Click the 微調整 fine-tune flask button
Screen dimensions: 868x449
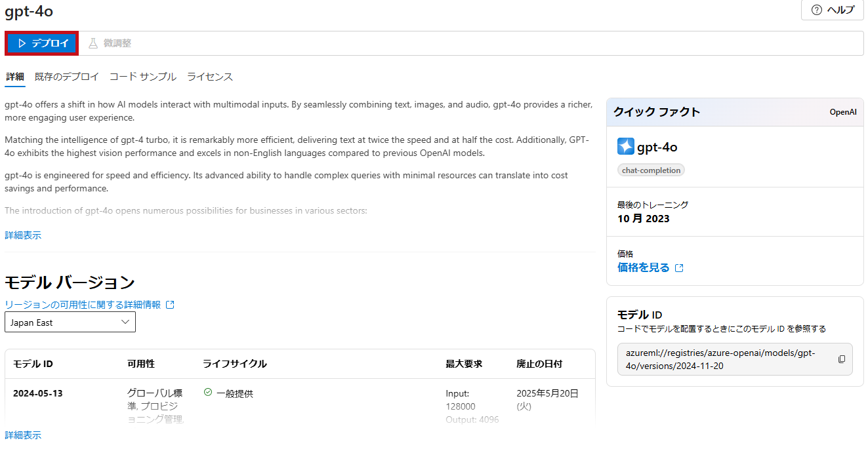[x=110, y=43]
